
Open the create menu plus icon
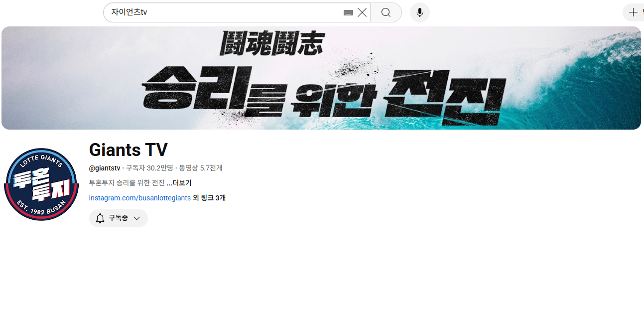coord(633,12)
